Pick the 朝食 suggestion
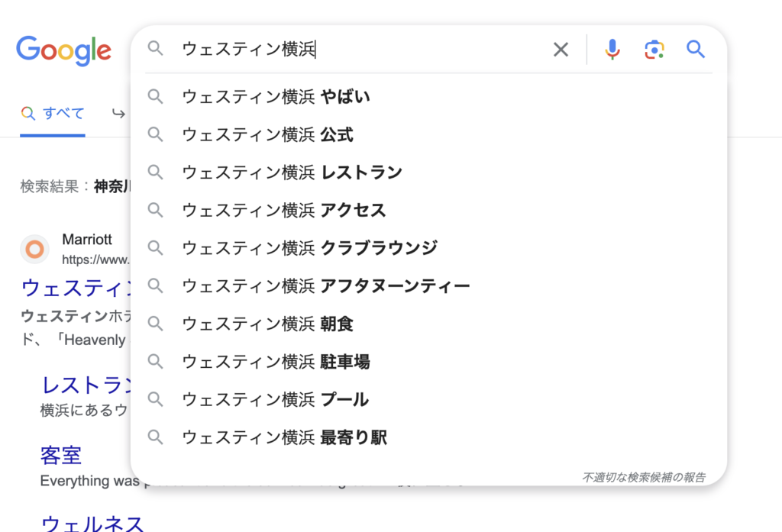This screenshot has width=782, height=532. 429,324
